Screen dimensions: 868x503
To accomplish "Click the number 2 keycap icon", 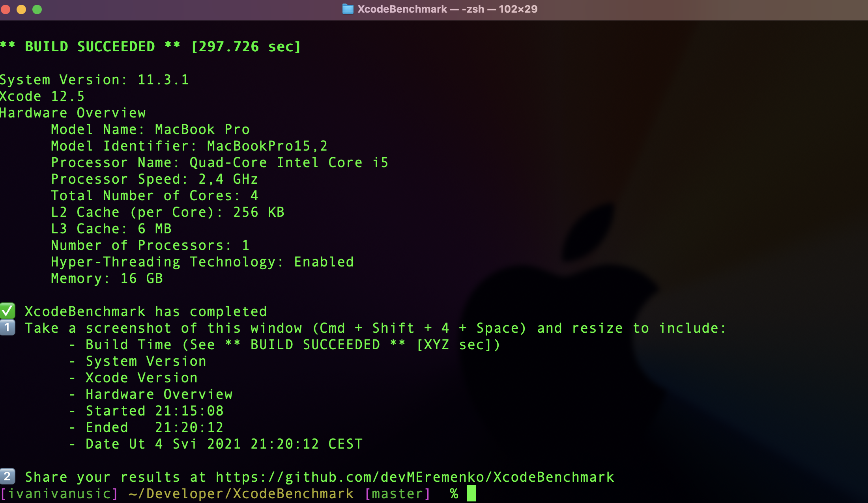I will point(7,477).
